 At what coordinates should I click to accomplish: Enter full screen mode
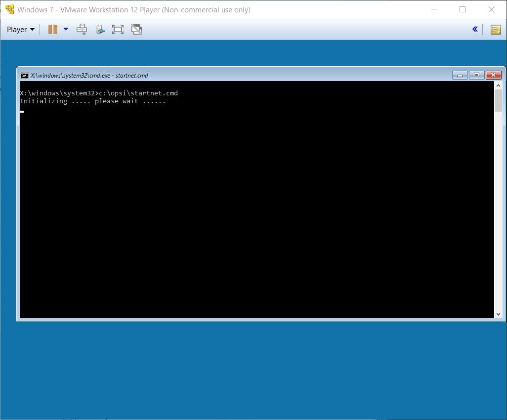click(118, 30)
